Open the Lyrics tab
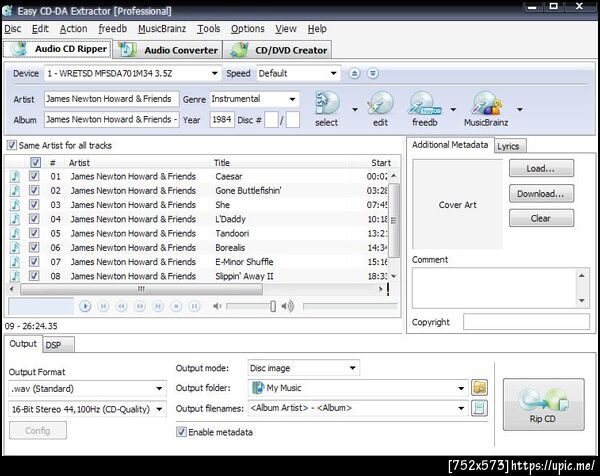 [508, 146]
